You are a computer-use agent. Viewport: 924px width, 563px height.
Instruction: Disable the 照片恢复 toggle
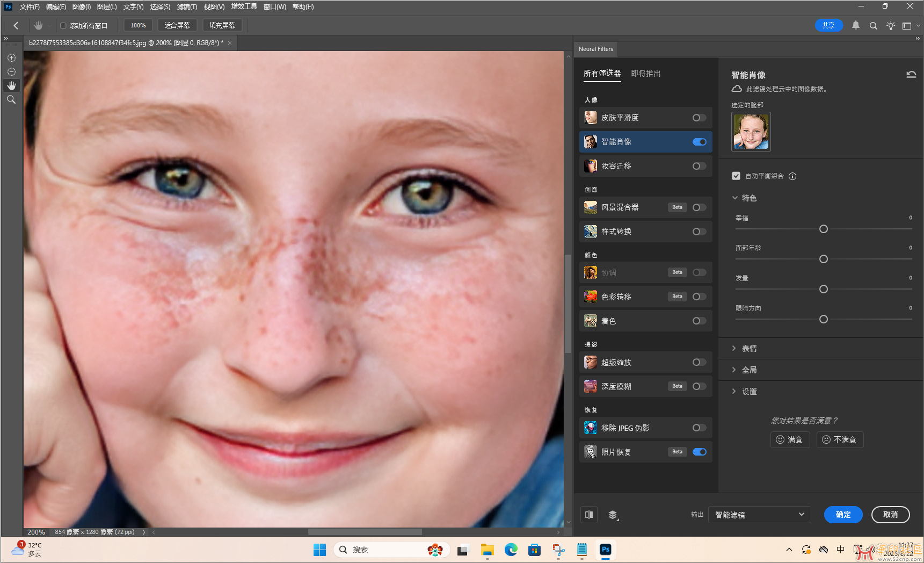click(699, 452)
